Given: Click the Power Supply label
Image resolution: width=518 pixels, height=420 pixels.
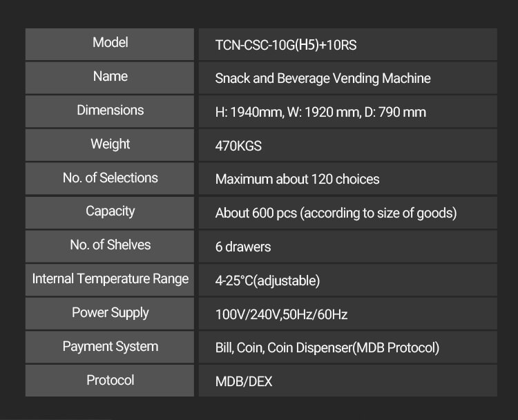Looking at the screenshot, I should click(x=110, y=313).
